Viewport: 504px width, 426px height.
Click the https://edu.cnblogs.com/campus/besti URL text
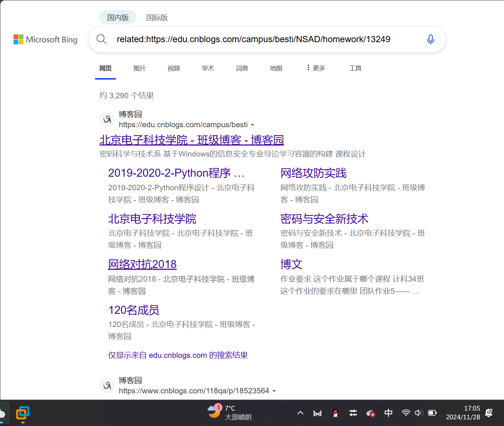click(x=183, y=125)
